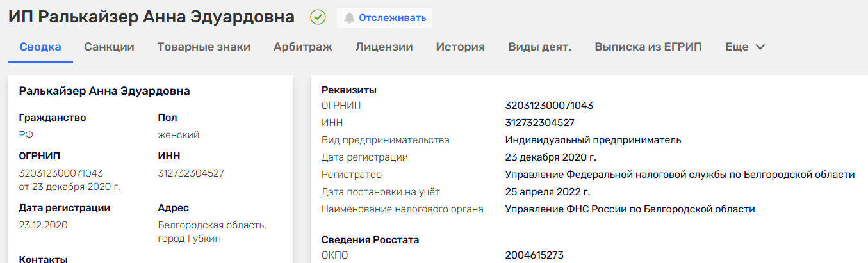Image resolution: width=868 pixels, height=263 pixels.
Task: Click the page heading ИП Ралькайзер Анна Эдуардовна
Action: click(151, 17)
